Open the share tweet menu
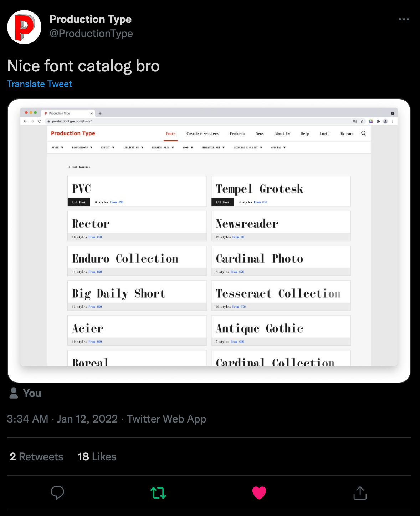The height and width of the screenshot is (516, 420). (x=360, y=493)
